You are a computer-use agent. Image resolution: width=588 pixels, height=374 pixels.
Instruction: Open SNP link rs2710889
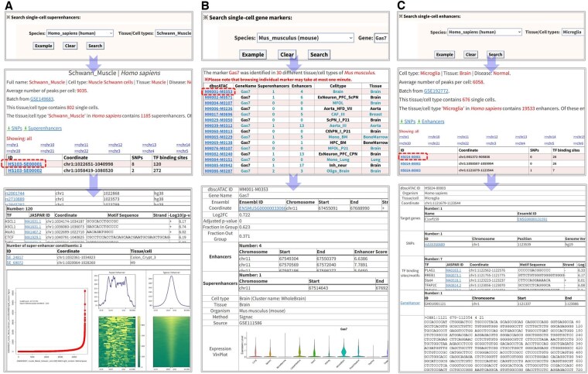click(15, 199)
